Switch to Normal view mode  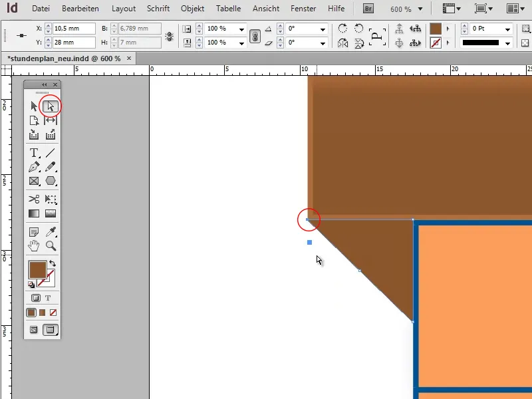pyautogui.click(x=34, y=330)
